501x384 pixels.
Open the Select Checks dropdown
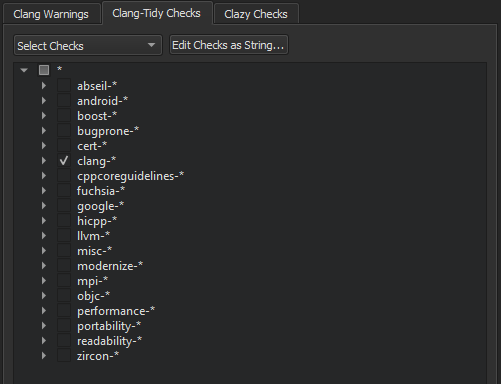(88, 45)
